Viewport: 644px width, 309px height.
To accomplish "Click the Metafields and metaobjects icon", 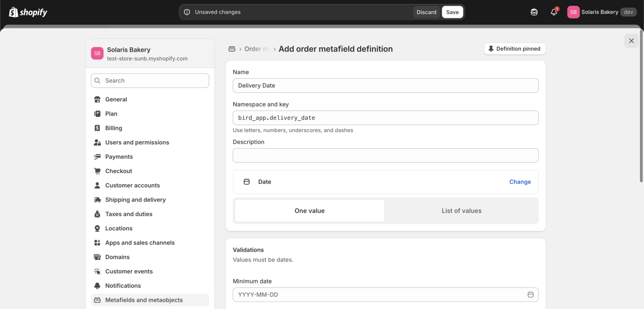I will coord(97,300).
